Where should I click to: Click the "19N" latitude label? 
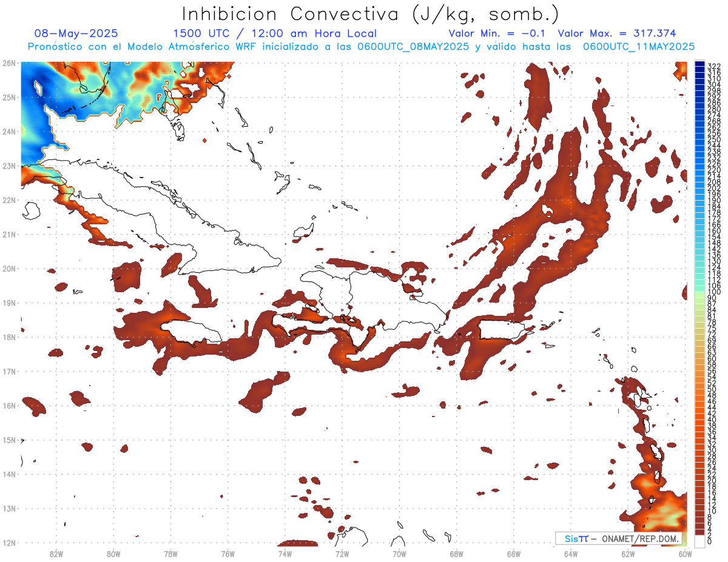coord(8,303)
